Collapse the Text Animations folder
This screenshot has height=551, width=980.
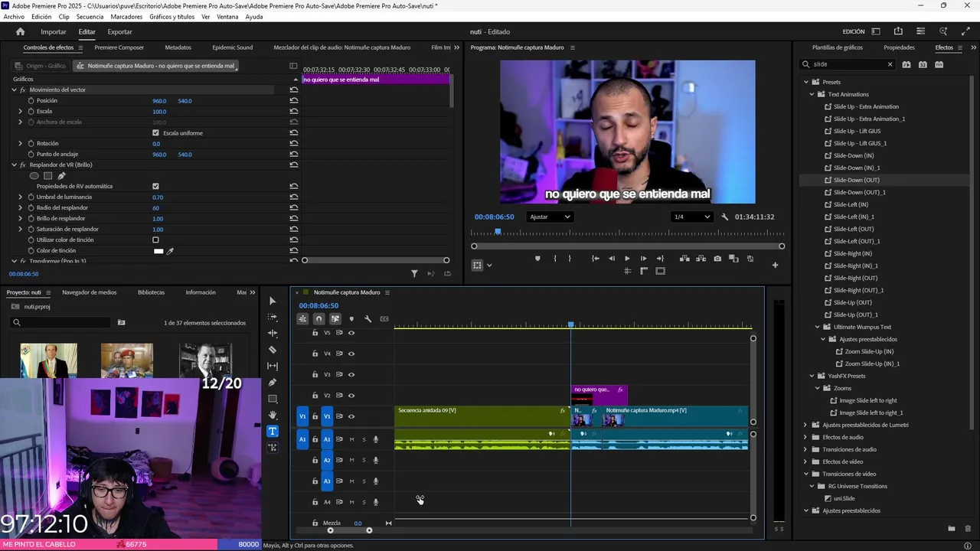(812, 95)
